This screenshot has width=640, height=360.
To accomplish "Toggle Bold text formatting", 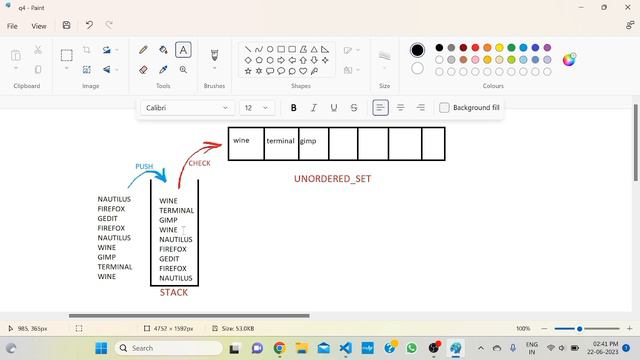I will pos(293,108).
